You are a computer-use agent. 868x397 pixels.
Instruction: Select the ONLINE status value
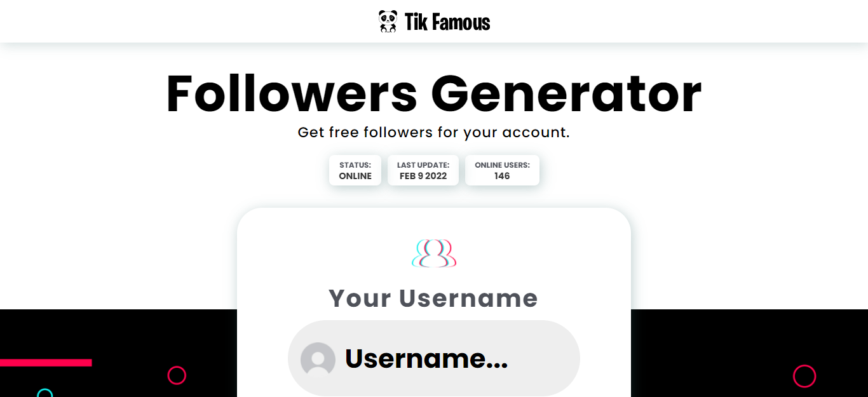click(355, 176)
